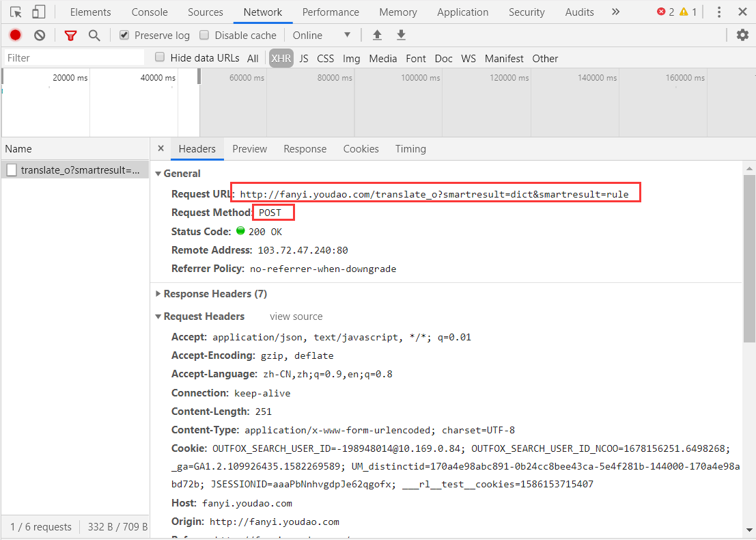Click the scrollbar down arrow
The height and width of the screenshot is (540, 756).
click(749, 530)
